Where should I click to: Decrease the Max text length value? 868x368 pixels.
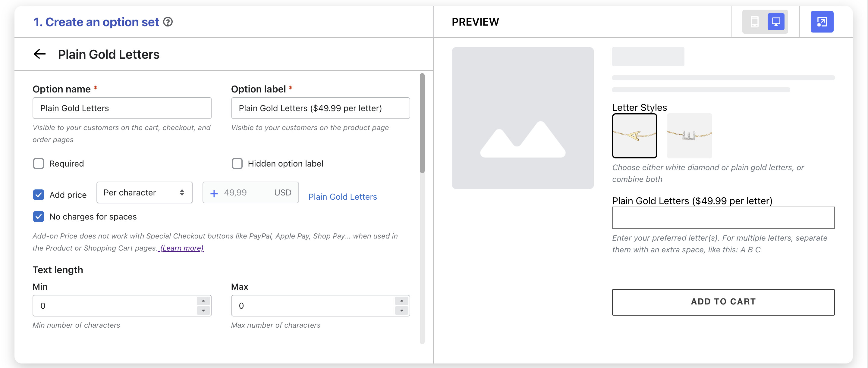point(401,310)
